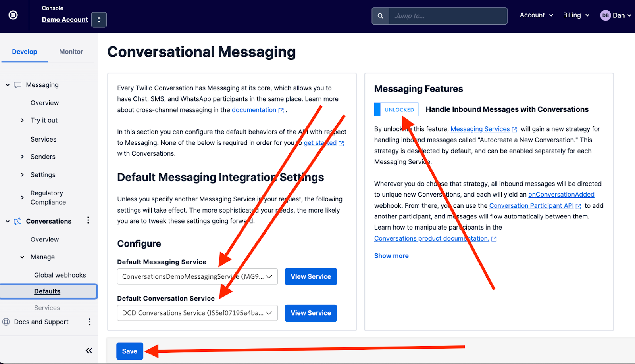Open Conversations product documentation link
The image size is (635, 364).
point(431,238)
